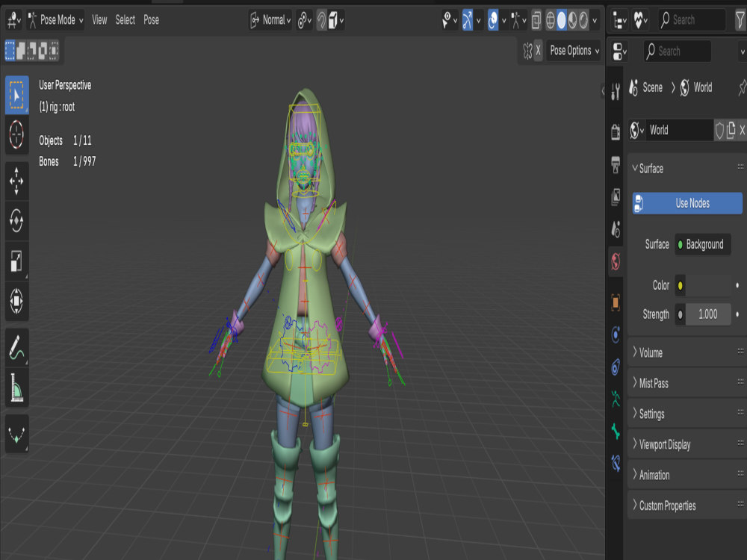
Task: Open the World properties tab
Action: click(x=616, y=261)
